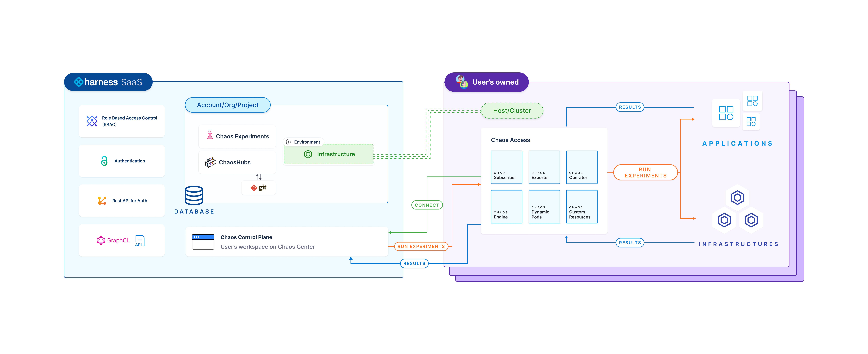Click the Chaos Control Plane window icon
This screenshot has width=868, height=354.
pyautogui.click(x=203, y=242)
